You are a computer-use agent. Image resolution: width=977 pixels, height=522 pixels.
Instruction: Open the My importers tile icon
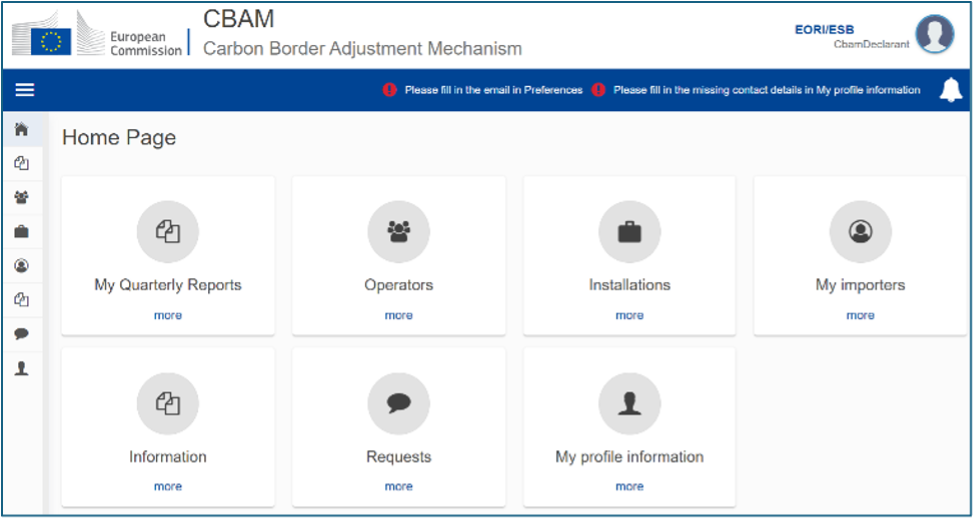pyautogui.click(x=860, y=232)
